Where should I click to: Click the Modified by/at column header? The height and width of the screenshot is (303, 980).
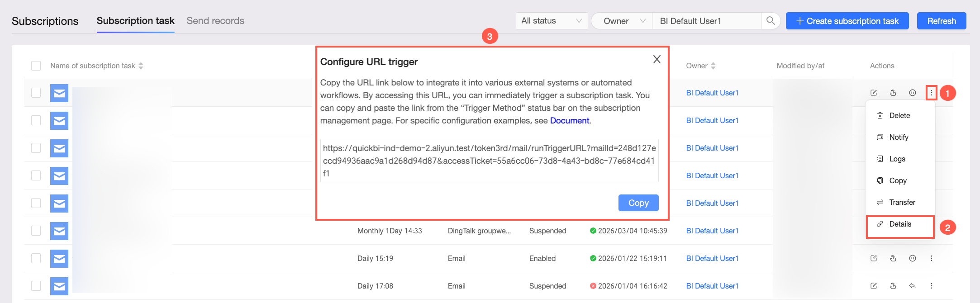coord(800,66)
